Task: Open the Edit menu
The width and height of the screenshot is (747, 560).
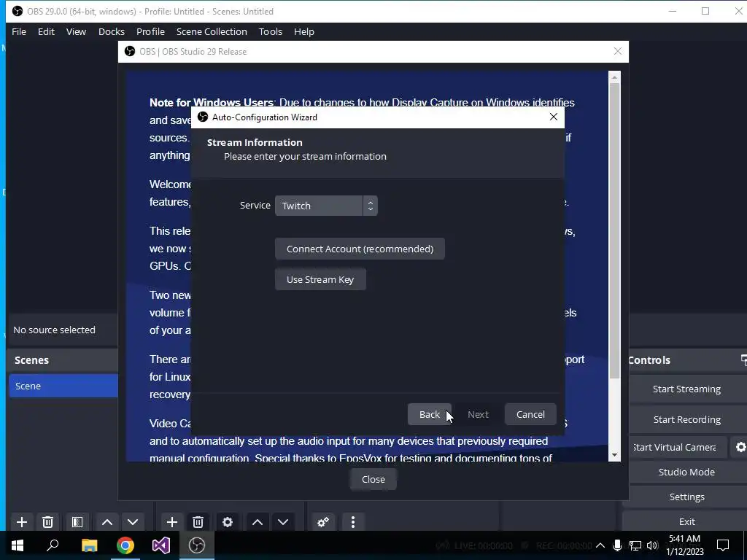Action: pos(46,32)
